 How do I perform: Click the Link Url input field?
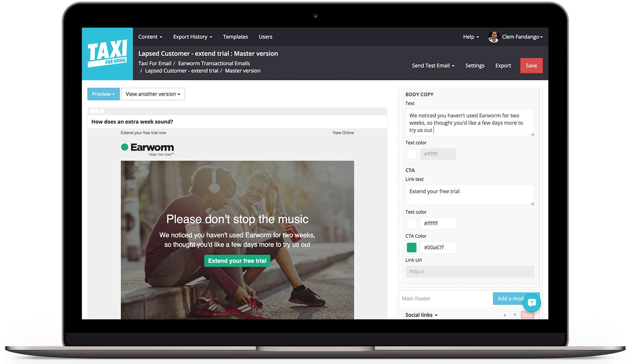(x=470, y=272)
